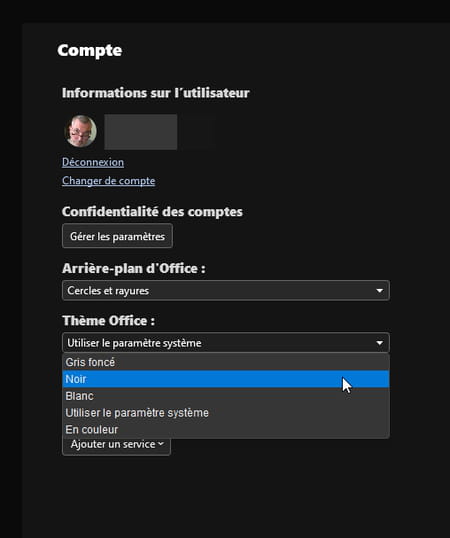Screen dimensions: 450x538
Task: Click the Changer de compte link
Action: pos(108,181)
